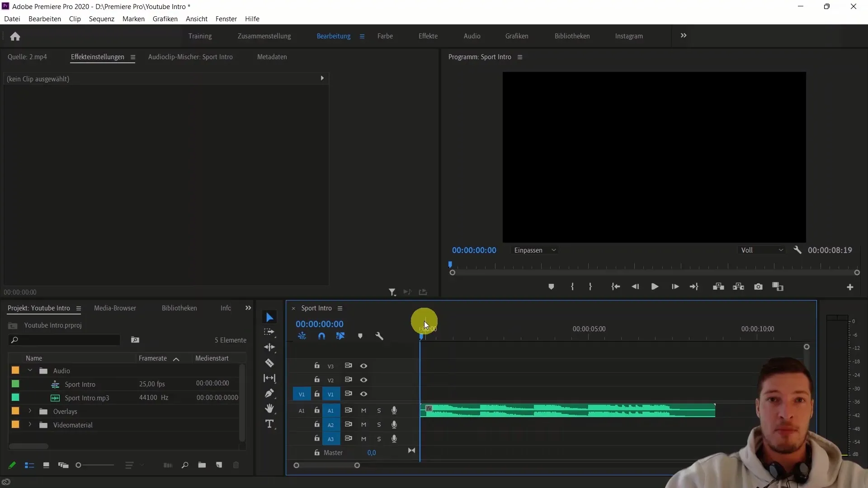Mute audio track A1
This screenshot has height=488, width=868.
(363, 410)
